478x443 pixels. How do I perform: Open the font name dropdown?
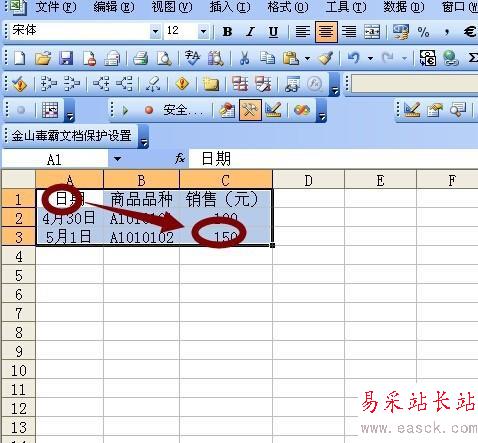(155, 32)
